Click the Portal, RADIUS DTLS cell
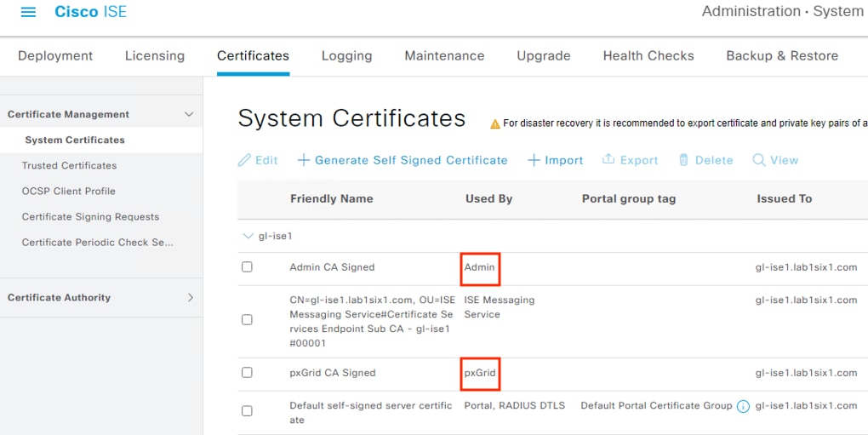This screenshot has width=868, height=435. tap(515, 406)
